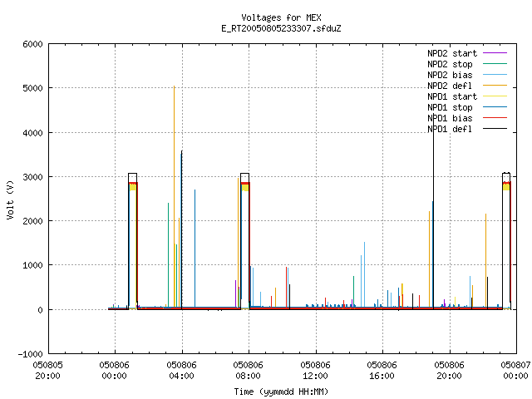Click the '050807 00:00' x-axis label

(x=515, y=371)
